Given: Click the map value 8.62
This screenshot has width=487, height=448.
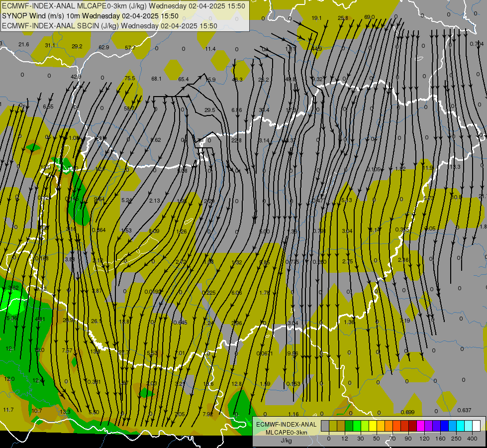Looking at the screenshot, I should click(x=156, y=140).
